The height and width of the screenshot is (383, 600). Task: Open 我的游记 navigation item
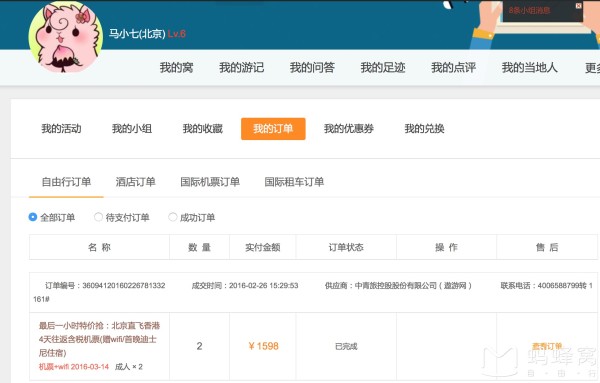[x=241, y=68]
